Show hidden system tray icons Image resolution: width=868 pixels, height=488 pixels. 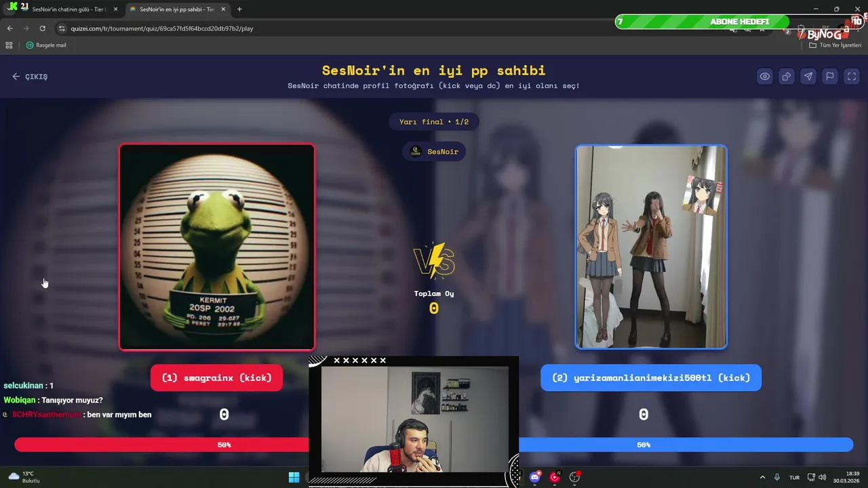pyautogui.click(x=762, y=477)
